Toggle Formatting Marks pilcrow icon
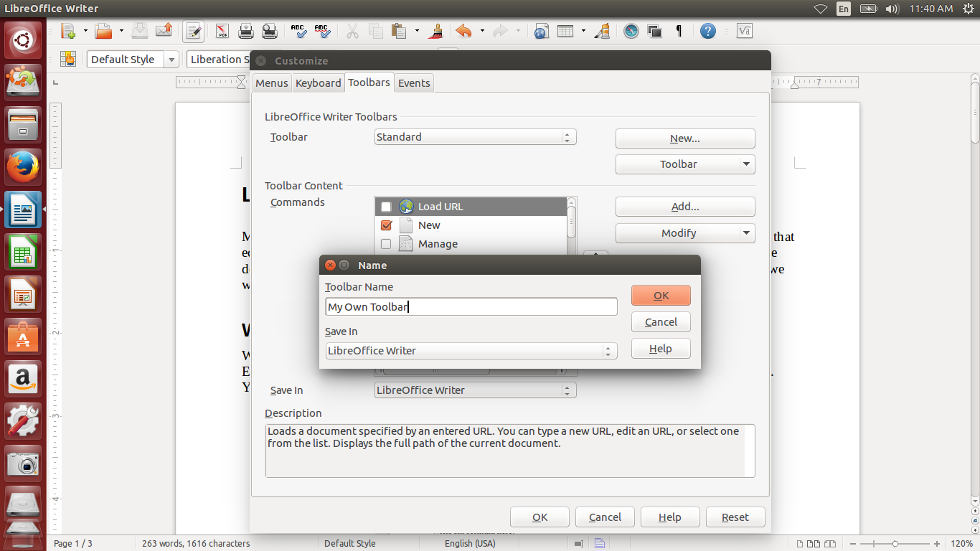Viewport: 980px width, 551px height. 678,31
